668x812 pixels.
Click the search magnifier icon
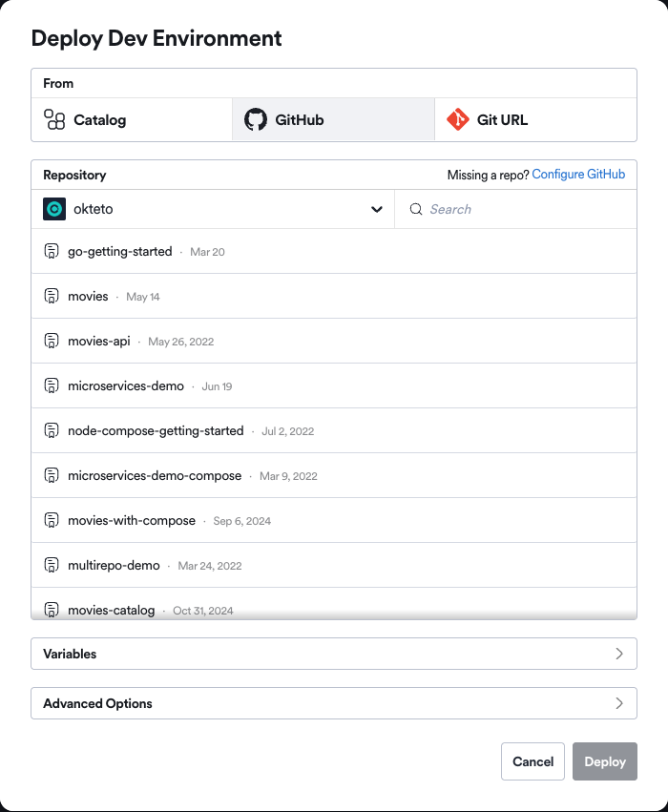(414, 208)
